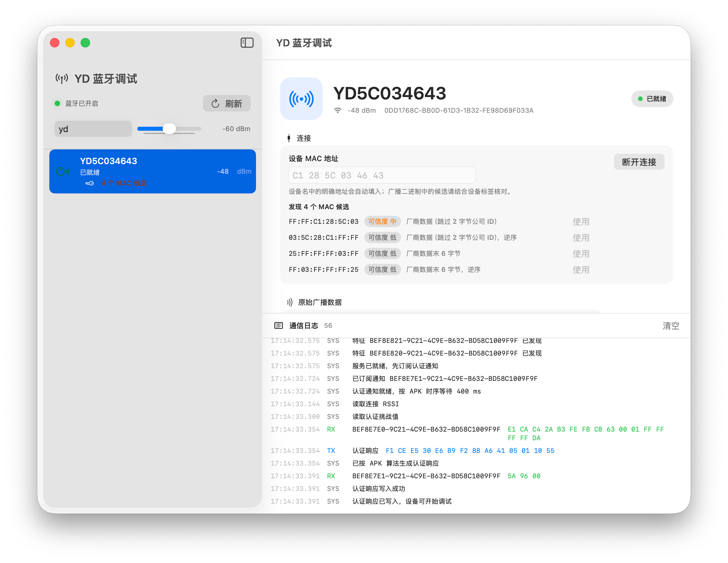This screenshot has height=563, width=728.
Task: Click the 断开连接 disconnect button
Action: pyautogui.click(x=639, y=162)
